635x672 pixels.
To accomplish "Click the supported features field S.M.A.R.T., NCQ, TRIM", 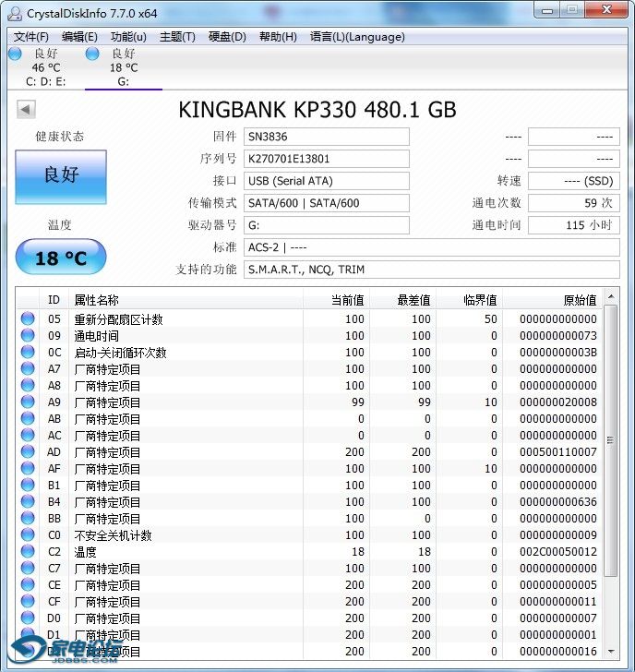I will (432, 270).
